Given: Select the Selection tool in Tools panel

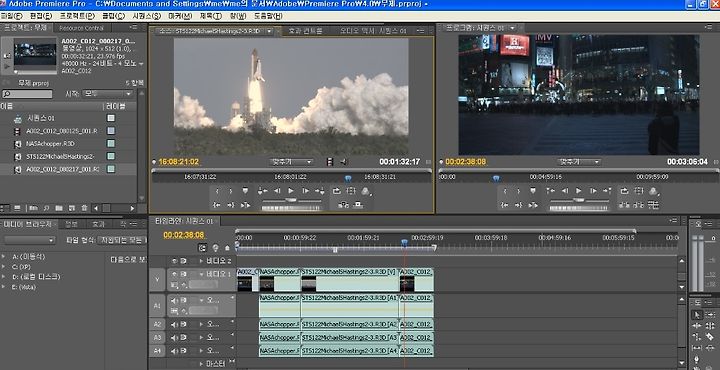Looking at the screenshot, I should pos(697,314).
